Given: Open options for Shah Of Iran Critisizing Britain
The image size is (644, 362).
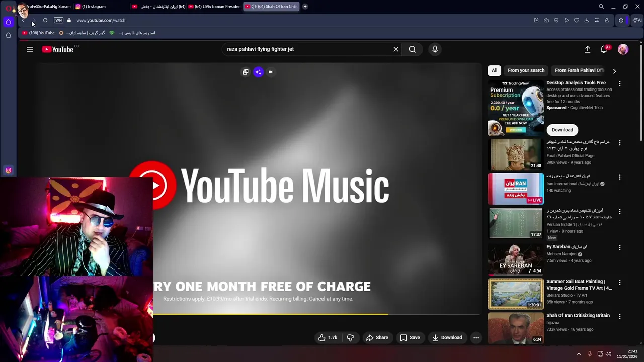Looking at the screenshot, I should [620, 317].
